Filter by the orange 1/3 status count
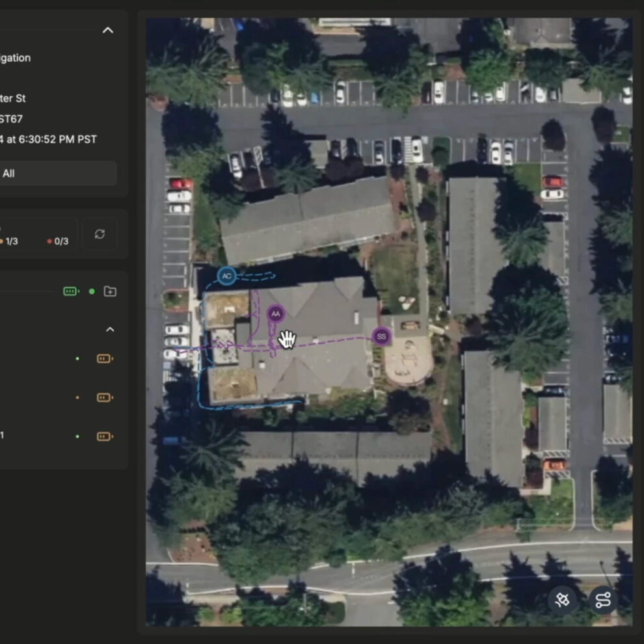 [9, 241]
